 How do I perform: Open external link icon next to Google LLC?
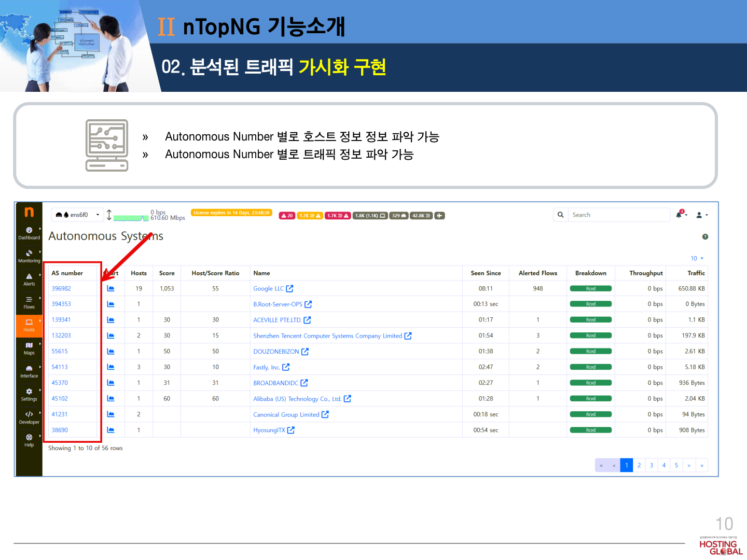289,288
